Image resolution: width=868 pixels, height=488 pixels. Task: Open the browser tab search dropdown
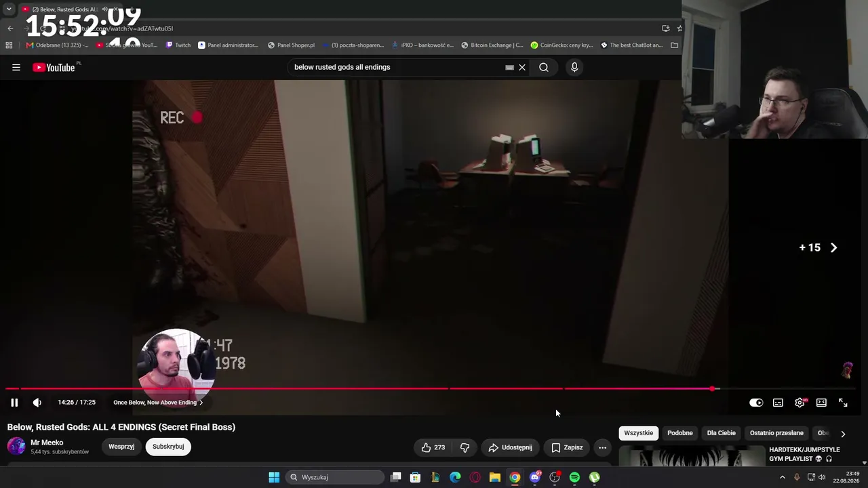tap(9, 9)
